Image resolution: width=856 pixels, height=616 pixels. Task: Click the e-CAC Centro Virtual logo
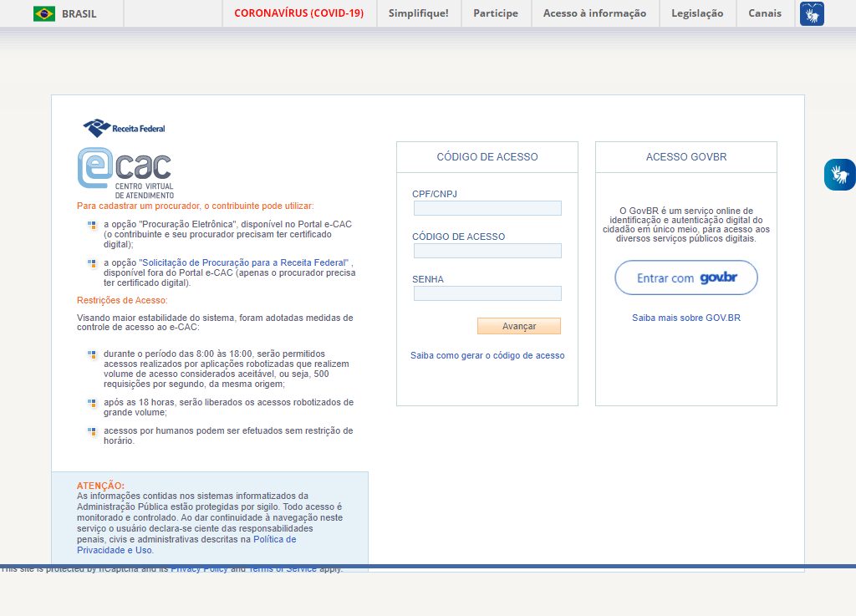coord(125,172)
